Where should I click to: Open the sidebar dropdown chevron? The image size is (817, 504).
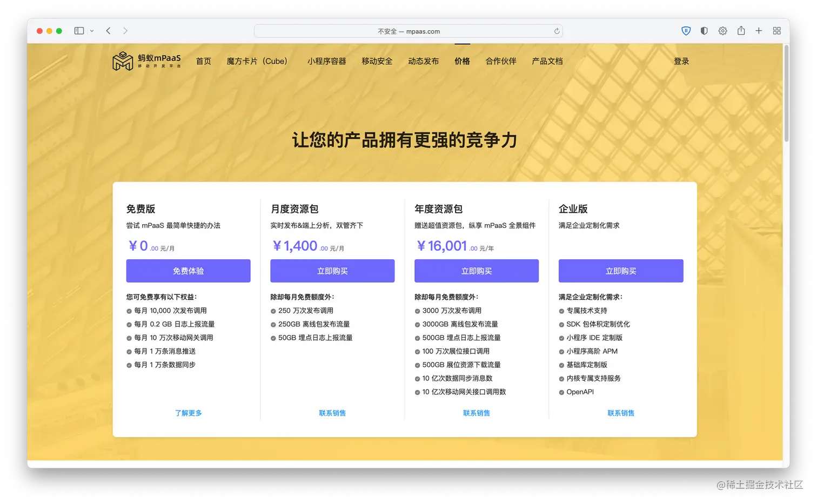pos(92,31)
